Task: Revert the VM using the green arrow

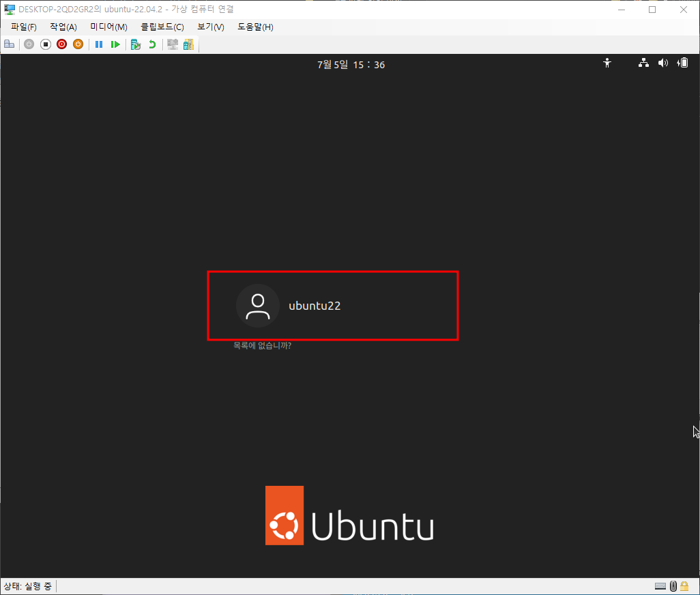Action: 152,44
